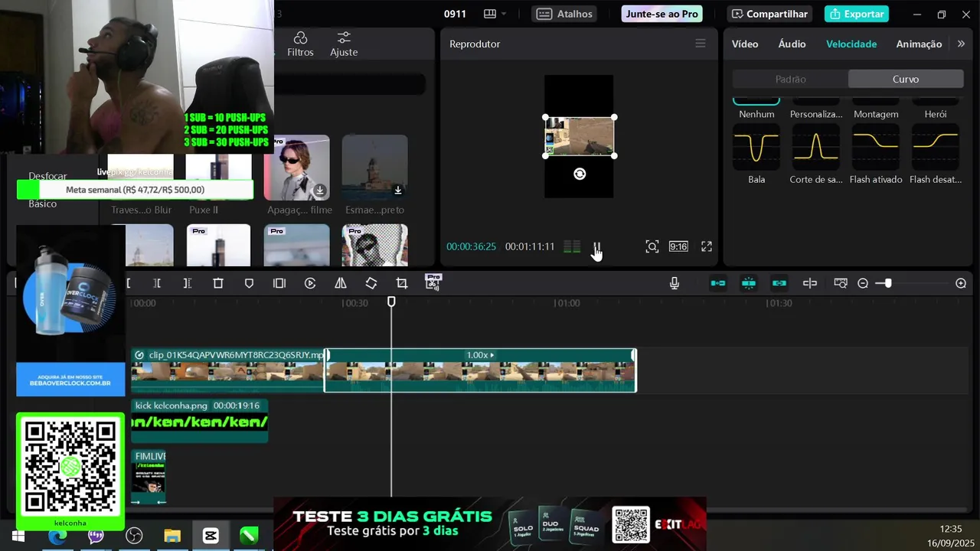Select the Puxe II effect thumbnail
Viewport: 980px width, 551px height.
(218, 167)
